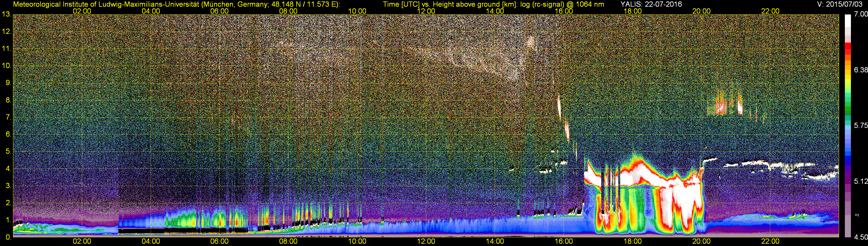Click the 02:00 label on the top time axis
Viewport: 868px width, 246px height.
(82, 11)
